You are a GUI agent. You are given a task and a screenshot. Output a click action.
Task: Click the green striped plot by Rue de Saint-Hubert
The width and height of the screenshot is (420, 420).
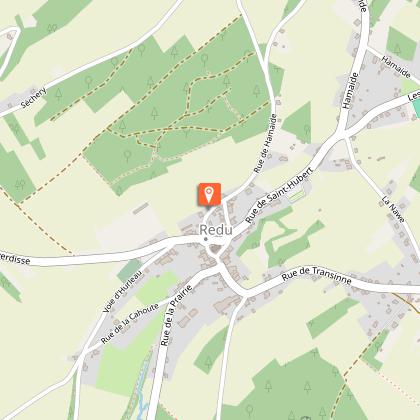point(296,195)
